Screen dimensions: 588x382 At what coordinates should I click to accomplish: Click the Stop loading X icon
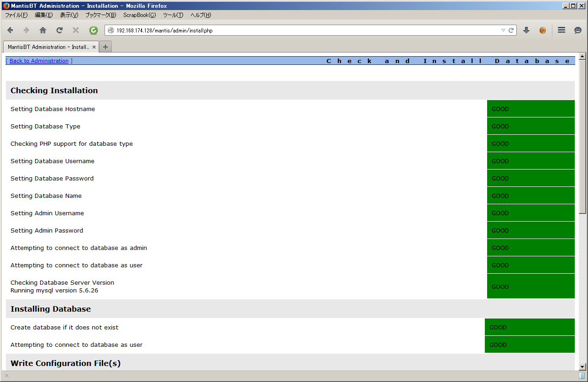[x=76, y=31]
